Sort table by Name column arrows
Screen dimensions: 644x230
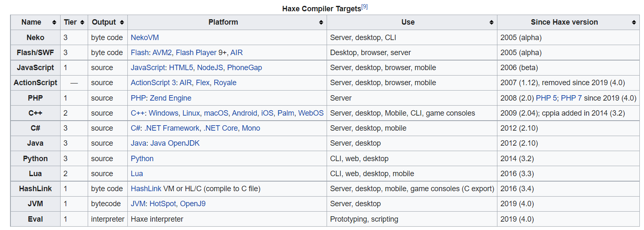54,23
